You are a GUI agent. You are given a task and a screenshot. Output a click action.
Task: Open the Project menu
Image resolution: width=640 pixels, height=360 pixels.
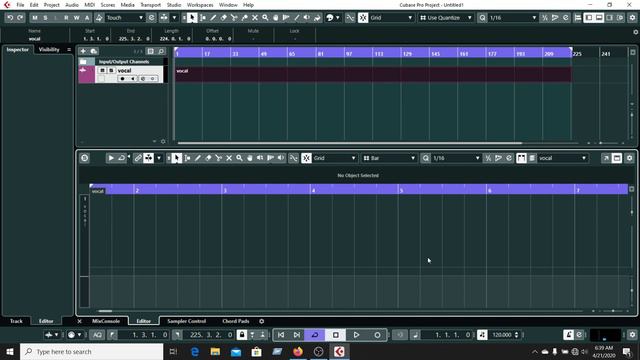51,5
